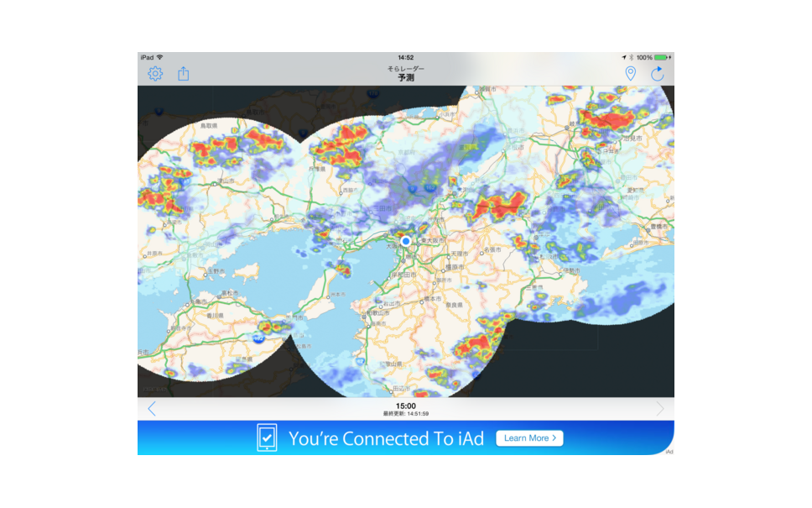The width and height of the screenshot is (812, 508).
Task: Tap the 予測 title in the header
Action: pyautogui.click(x=406, y=78)
